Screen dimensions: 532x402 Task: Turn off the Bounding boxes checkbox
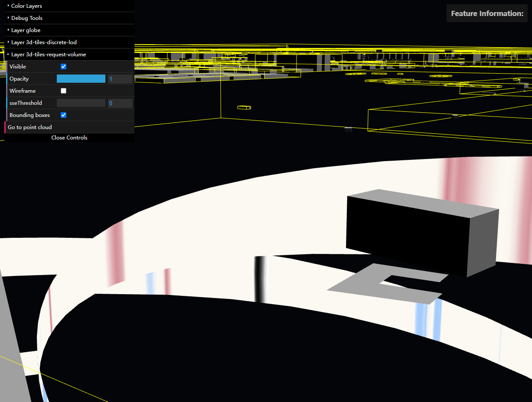tap(63, 115)
